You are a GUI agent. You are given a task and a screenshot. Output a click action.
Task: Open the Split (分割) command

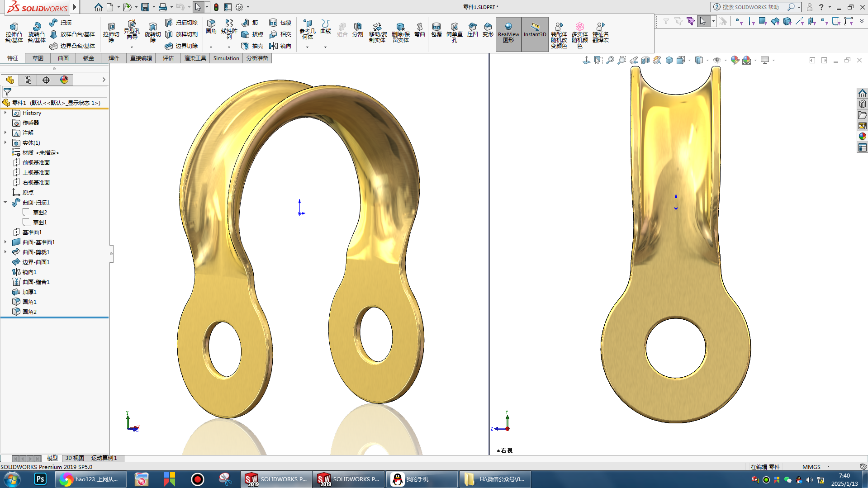coord(358,30)
